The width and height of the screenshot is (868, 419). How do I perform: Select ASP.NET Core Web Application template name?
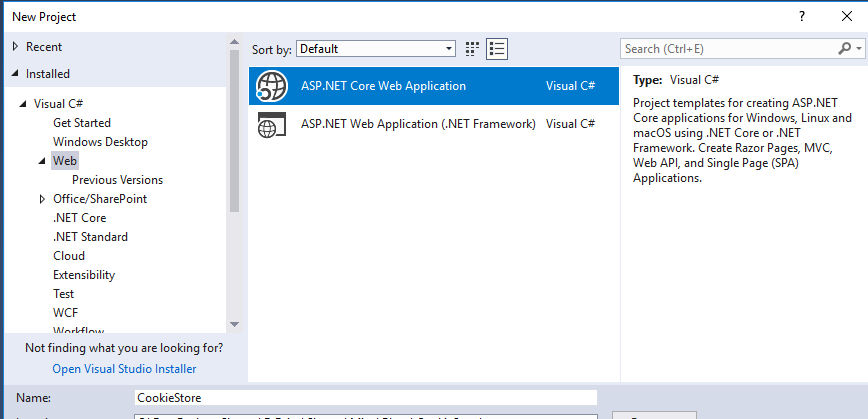click(384, 86)
